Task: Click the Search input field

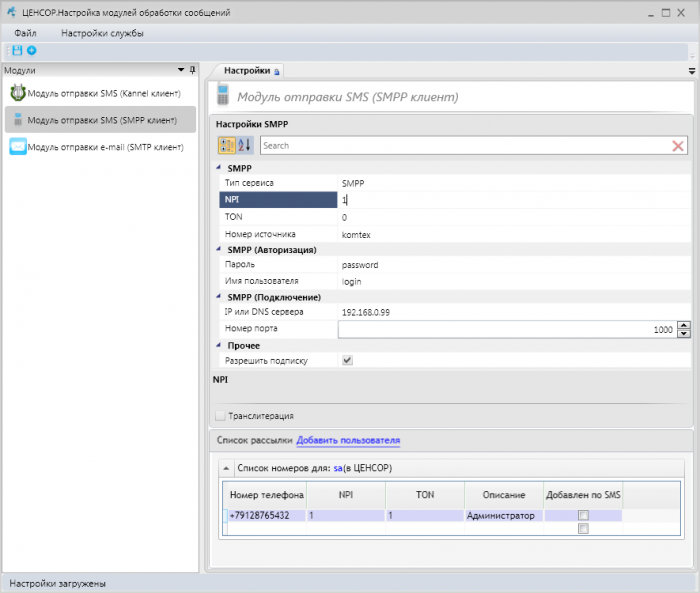Action: [x=464, y=146]
